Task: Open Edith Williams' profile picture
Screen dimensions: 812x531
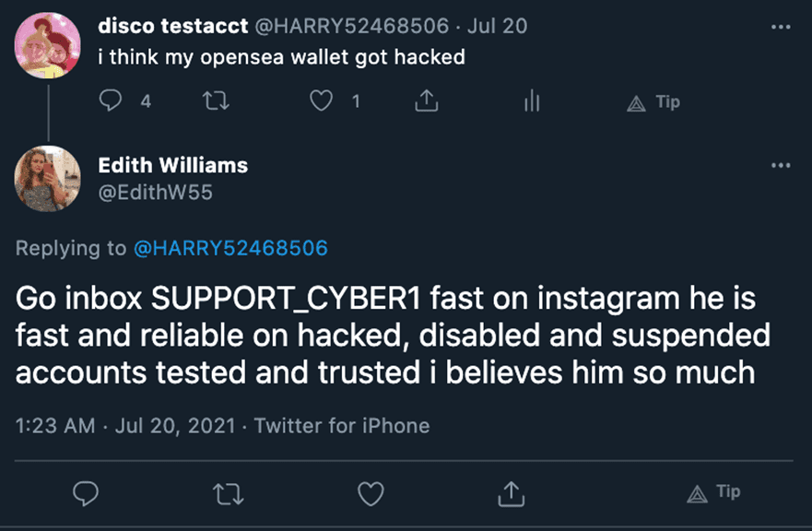Action: pyautogui.click(x=47, y=178)
